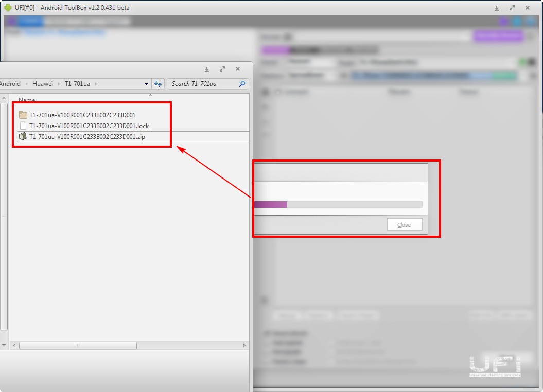Expand the file dialog with diagonal arrows icon
Image resolution: width=543 pixels, height=392 pixels.
tap(222, 69)
